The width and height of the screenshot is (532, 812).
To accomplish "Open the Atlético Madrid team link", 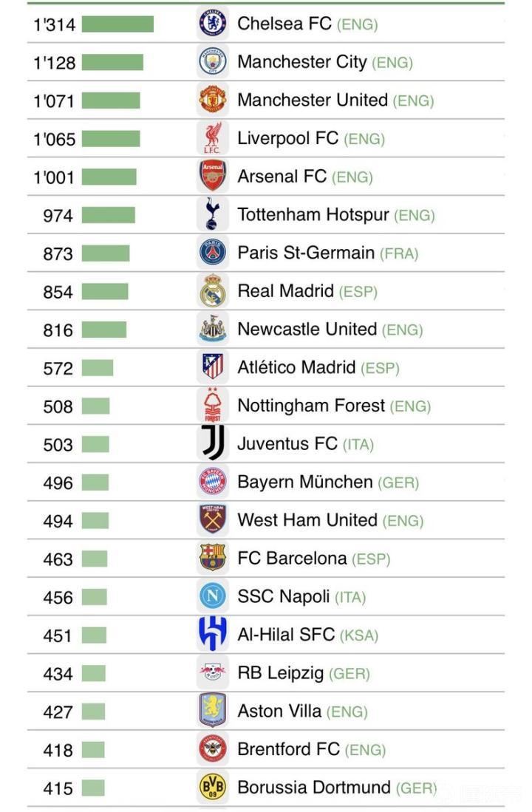I will pyautogui.click(x=296, y=367).
